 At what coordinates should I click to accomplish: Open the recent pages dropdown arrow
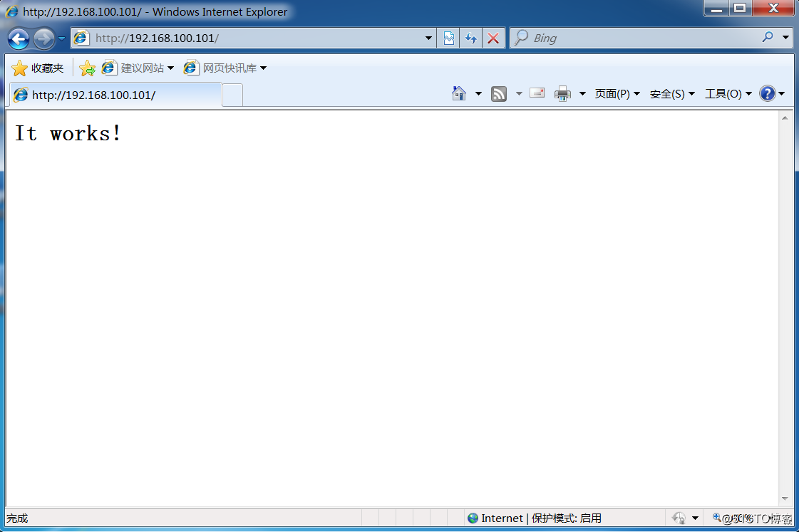pyautogui.click(x=62, y=38)
